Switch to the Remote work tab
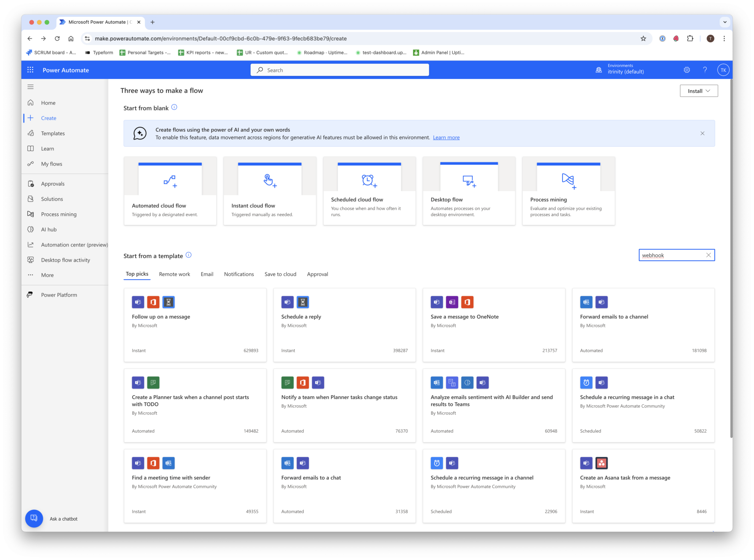Screen dimensions: 754x560 click(174, 274)
